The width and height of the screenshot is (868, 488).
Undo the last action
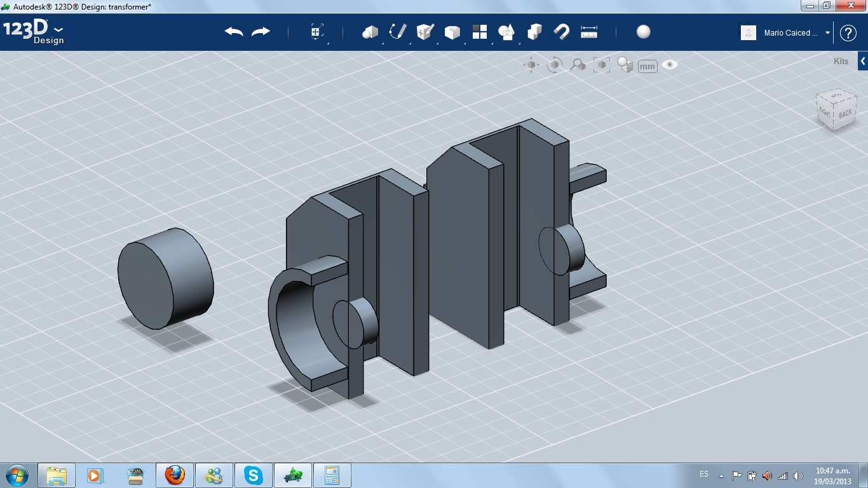[234, 32]
